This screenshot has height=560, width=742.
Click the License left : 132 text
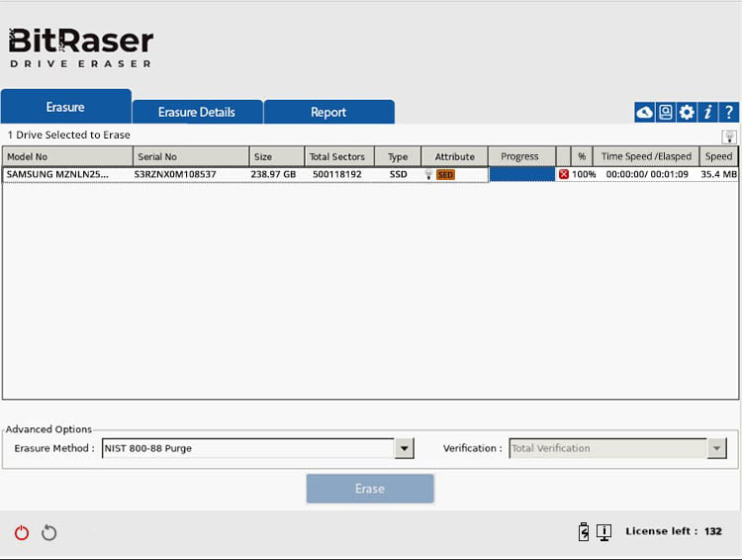click(674, 531)
